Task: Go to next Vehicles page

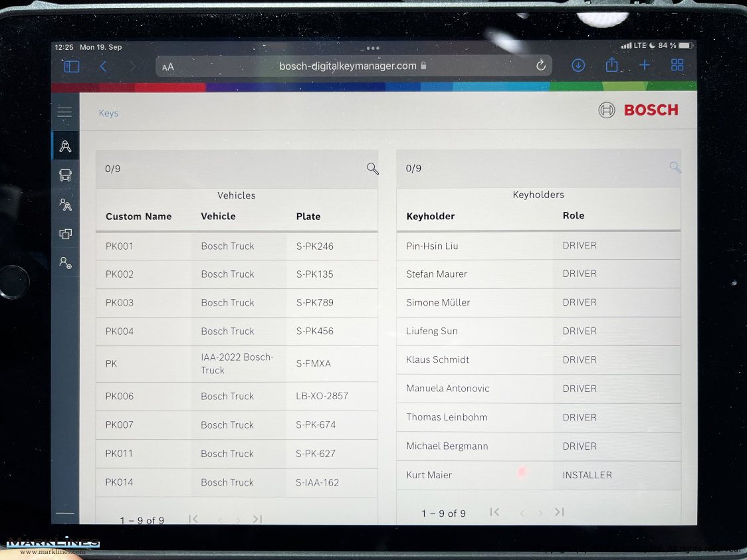Action: (238, 519)
